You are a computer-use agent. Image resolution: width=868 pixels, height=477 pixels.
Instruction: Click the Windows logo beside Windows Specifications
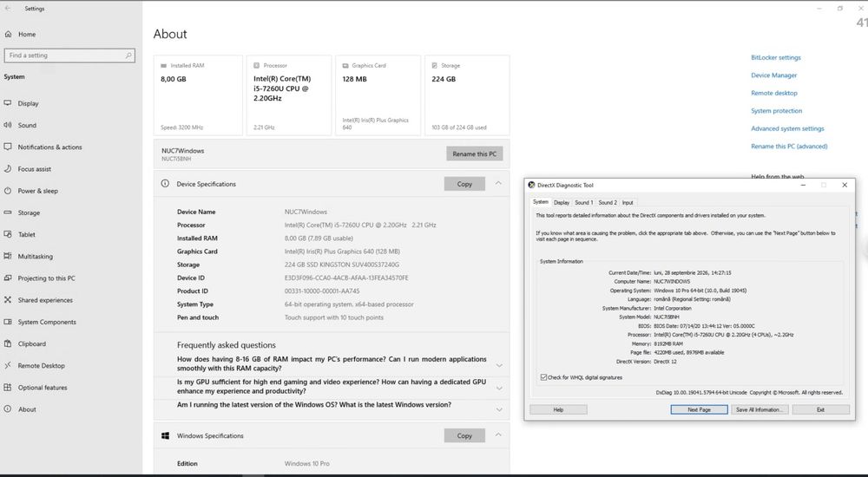[x=165, y=436]
